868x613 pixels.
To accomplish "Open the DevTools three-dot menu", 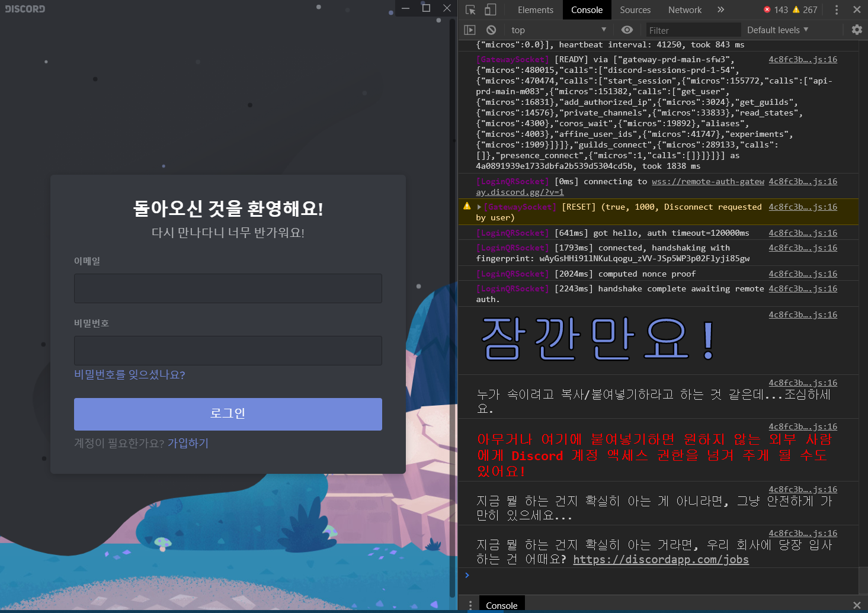I will pos(836,9).
